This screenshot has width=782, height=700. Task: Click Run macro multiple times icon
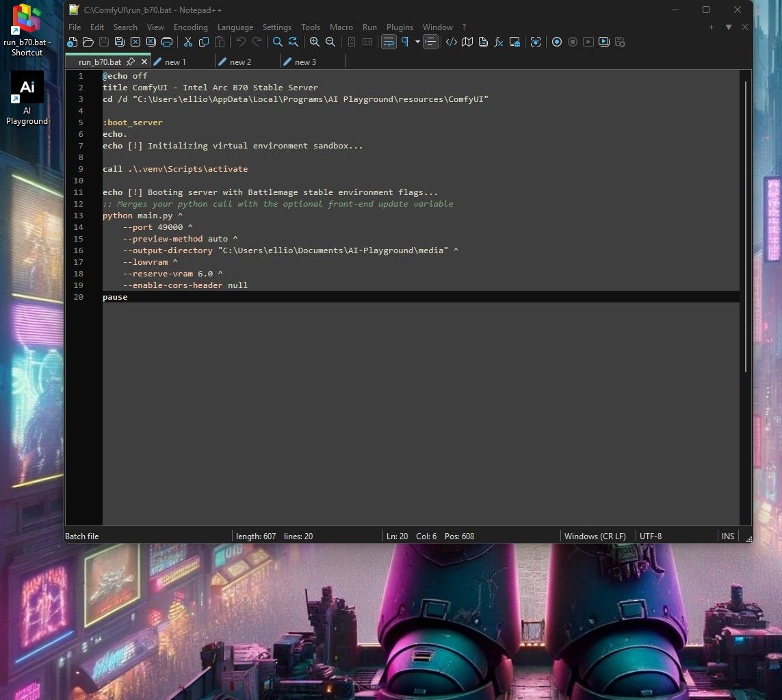[604, 42]
